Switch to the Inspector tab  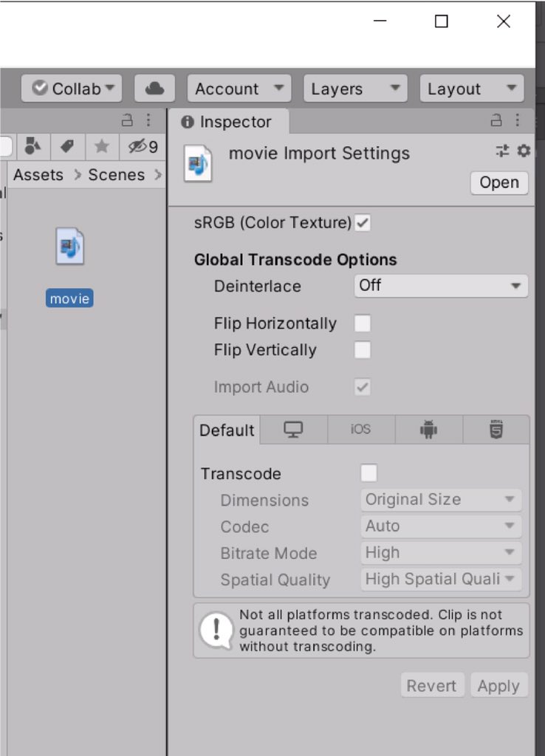[x=227, y=122]
